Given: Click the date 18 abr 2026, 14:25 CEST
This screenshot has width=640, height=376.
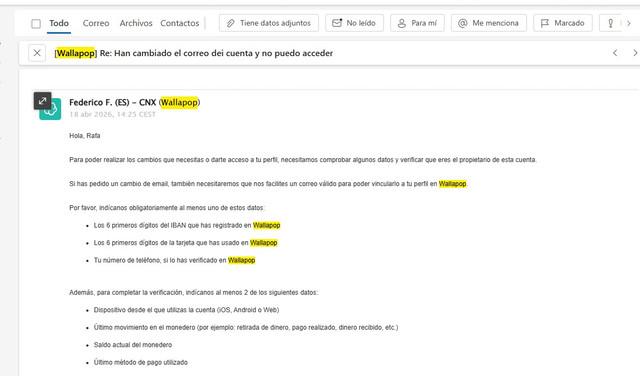Looking at the screenshot, I should [112, 114].
